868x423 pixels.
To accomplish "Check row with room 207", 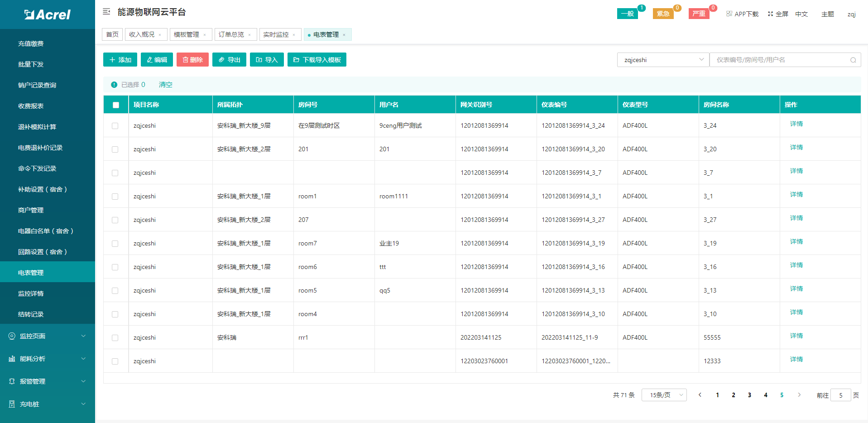I will [115, 220].
